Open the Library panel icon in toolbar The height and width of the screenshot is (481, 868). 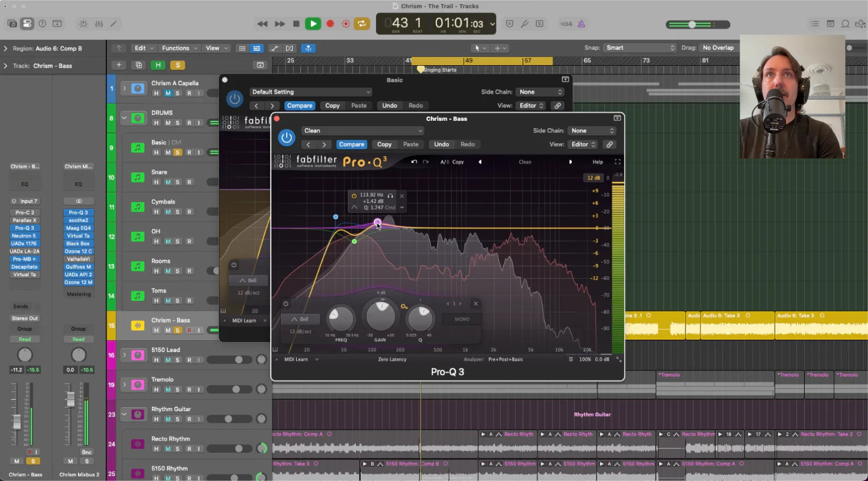point(12,24)
